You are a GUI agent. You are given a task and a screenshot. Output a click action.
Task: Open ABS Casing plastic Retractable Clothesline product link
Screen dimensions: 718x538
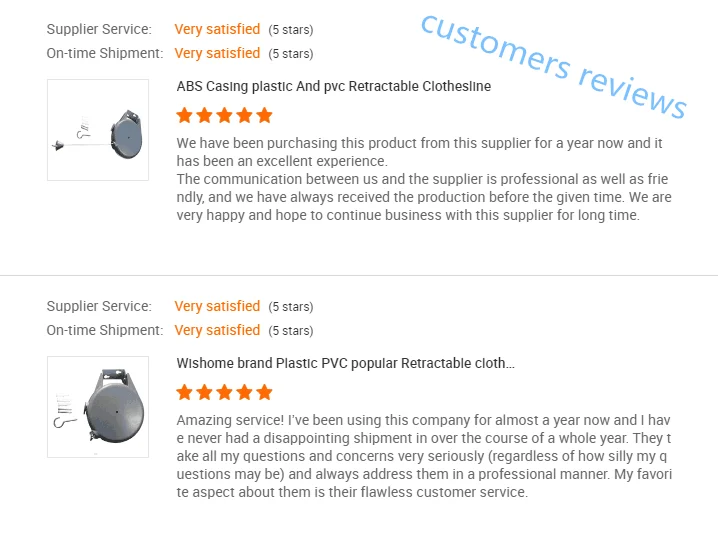tap(334, 86)
